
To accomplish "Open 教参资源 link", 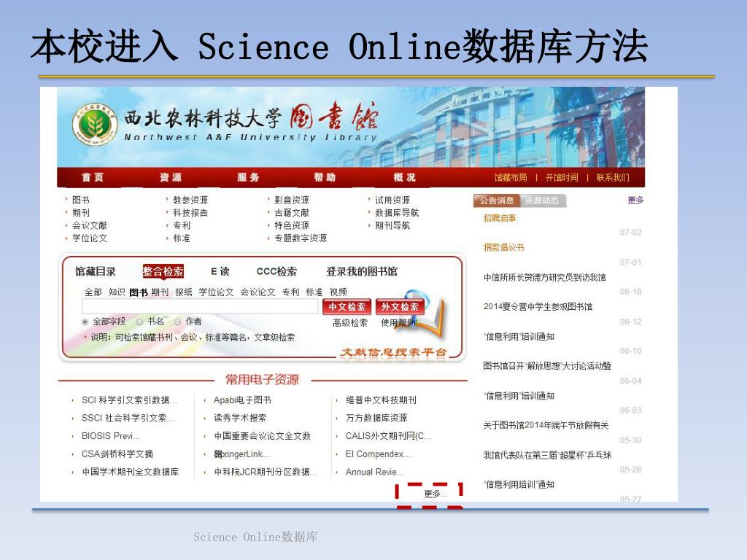I will point(190,200).
